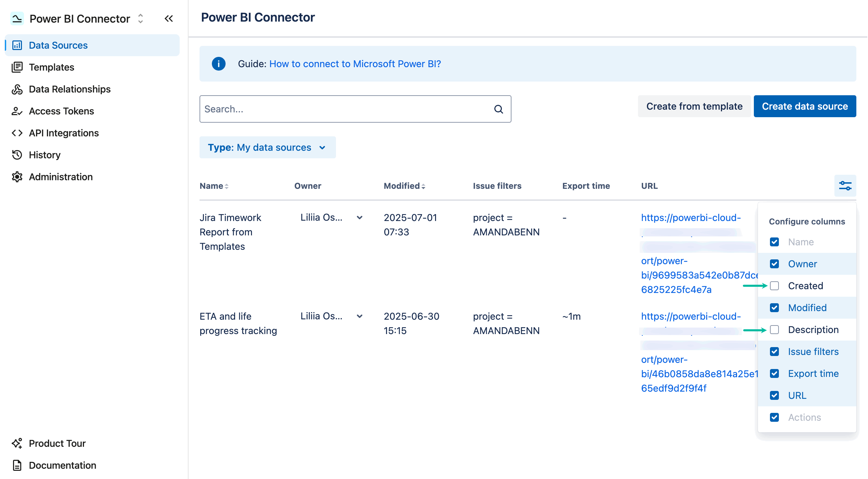Click the Data Relationships icon

(17, 89)
